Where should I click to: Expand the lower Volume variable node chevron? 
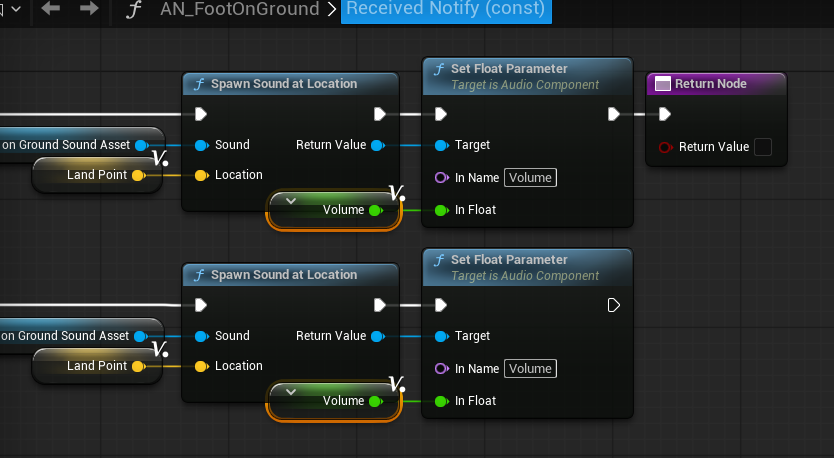pos(291,391)
